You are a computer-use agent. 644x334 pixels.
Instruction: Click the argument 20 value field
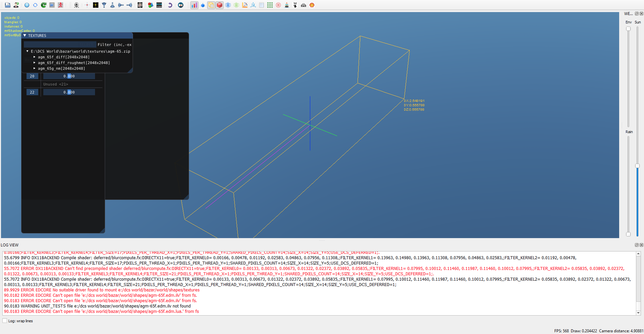(x=69, y=76)
